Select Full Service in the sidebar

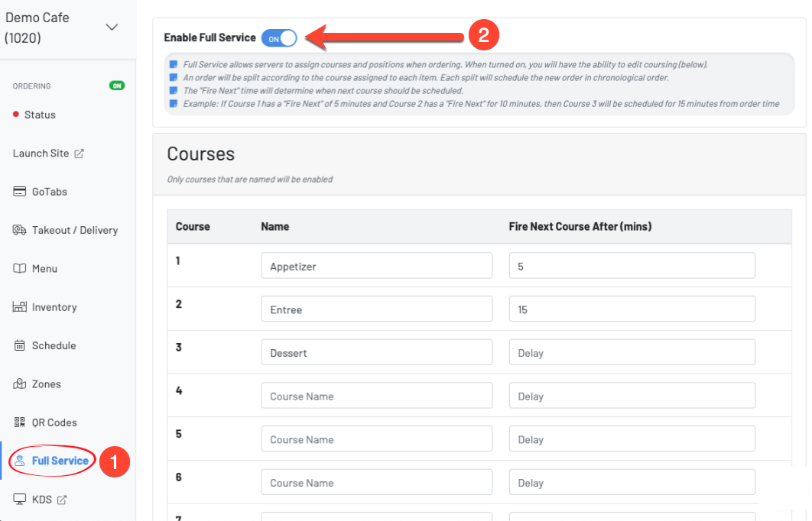[60, 461]
